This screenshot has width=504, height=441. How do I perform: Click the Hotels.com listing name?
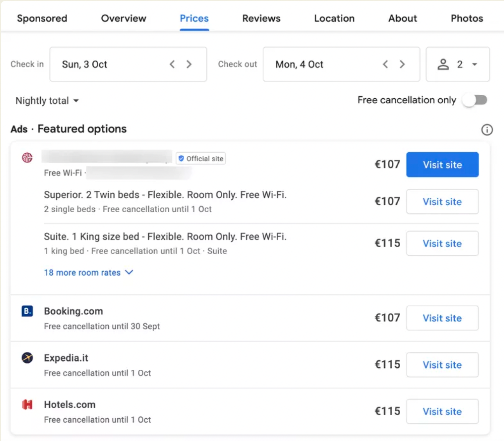(x=70, y=404)
